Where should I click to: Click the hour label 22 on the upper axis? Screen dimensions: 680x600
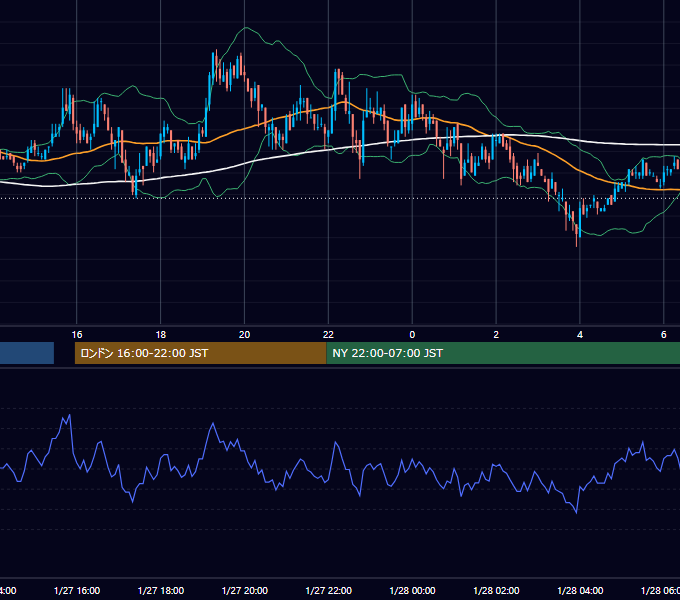coord(328,335)
